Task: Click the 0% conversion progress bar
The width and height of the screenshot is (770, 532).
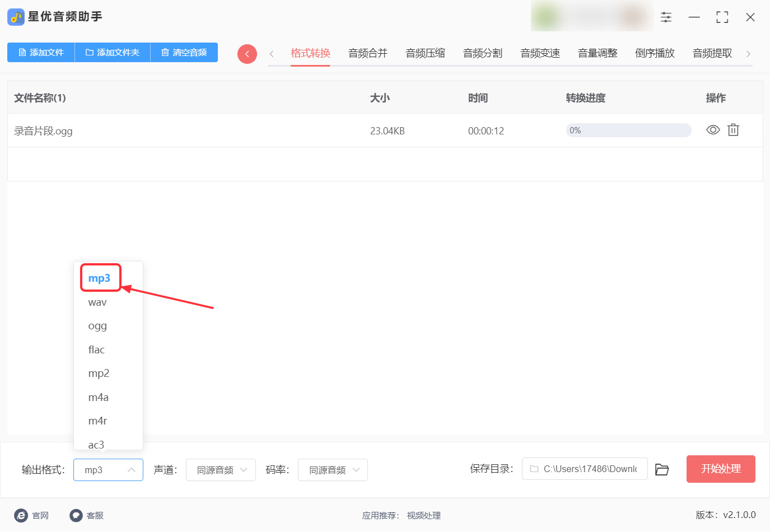Action: coord(629,130)
